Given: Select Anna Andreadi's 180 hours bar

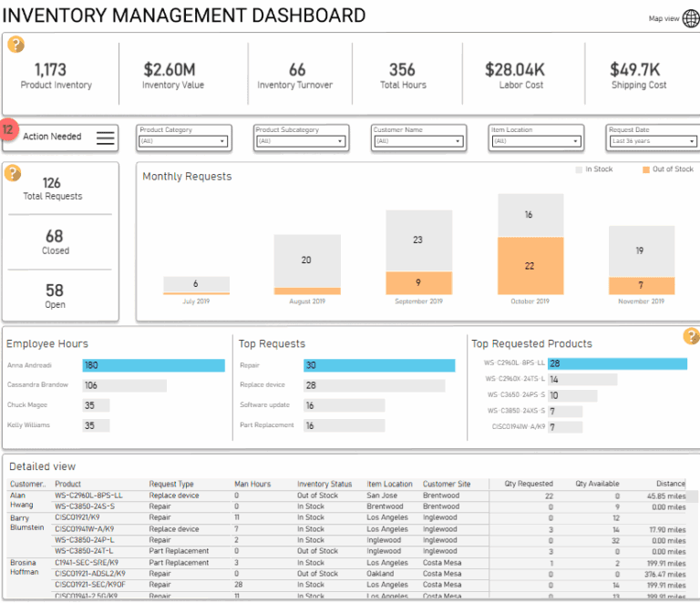Looking at the screenshot, I should 153,365.
